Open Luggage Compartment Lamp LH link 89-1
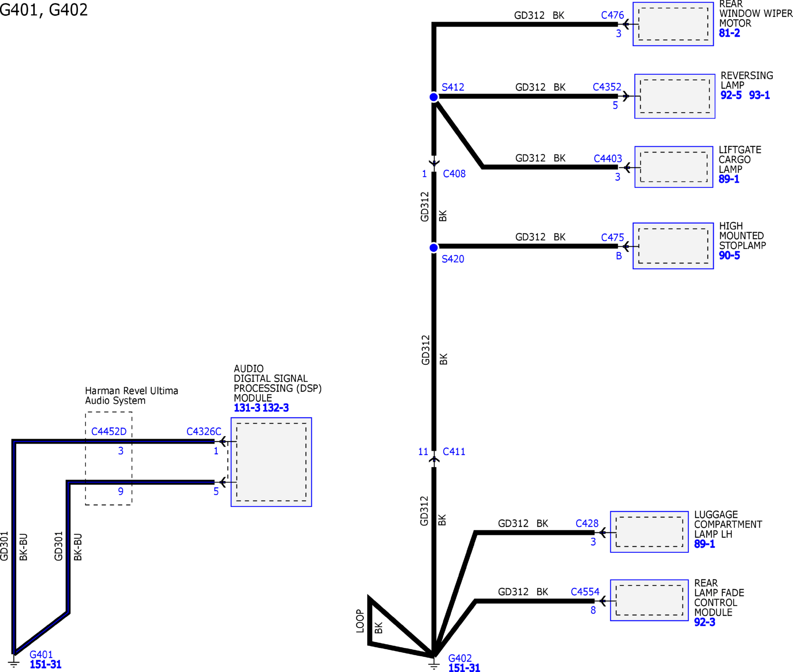This screenshot has width=793, height=672. [x=704, y=544]
